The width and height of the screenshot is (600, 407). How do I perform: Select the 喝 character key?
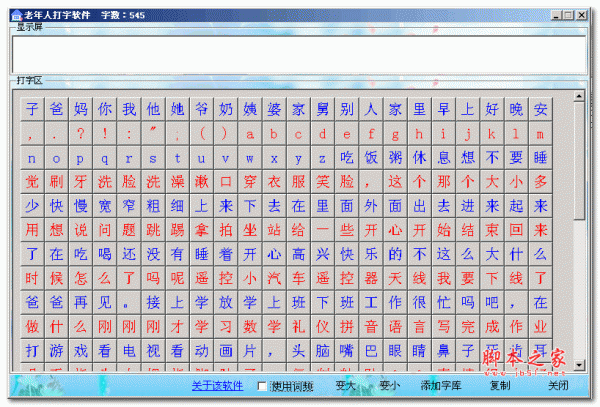point(105,254)
